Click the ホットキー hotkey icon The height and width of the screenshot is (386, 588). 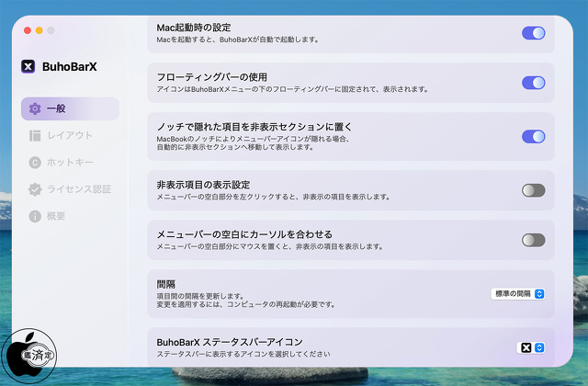point(35,163)
